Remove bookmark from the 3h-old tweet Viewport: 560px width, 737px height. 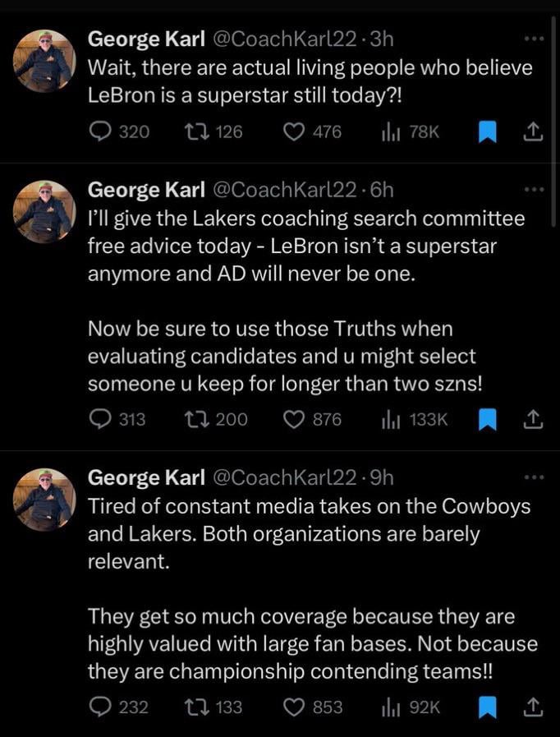pos(488,131)
